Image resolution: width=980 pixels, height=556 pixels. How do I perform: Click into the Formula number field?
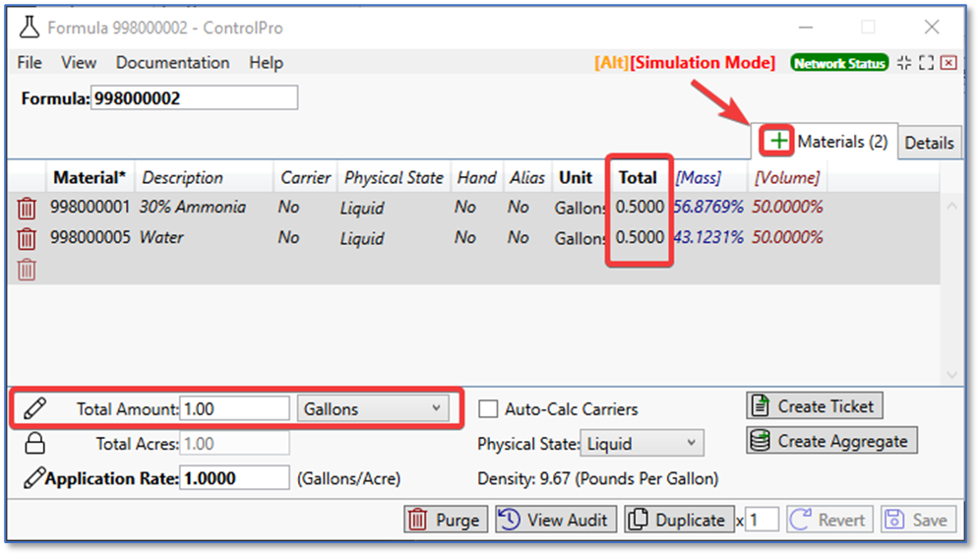(193, 98)
